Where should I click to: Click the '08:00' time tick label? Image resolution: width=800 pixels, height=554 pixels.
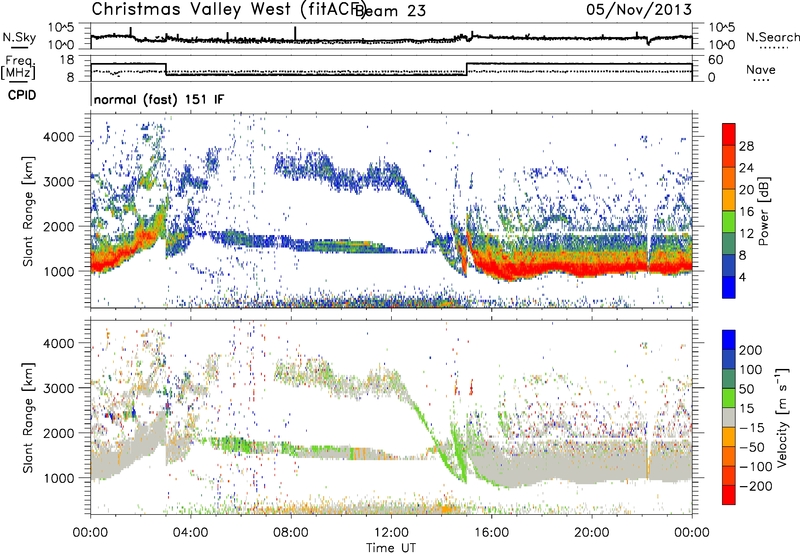click(x=291, y=533)
